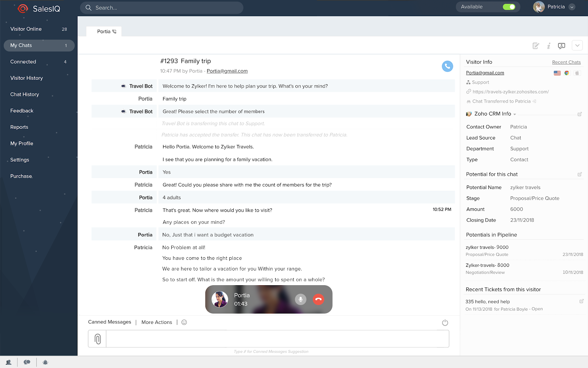End the call with Portia
Viewport: 588px width, 368px height.
pyautogui.click(x=318, y=299)
